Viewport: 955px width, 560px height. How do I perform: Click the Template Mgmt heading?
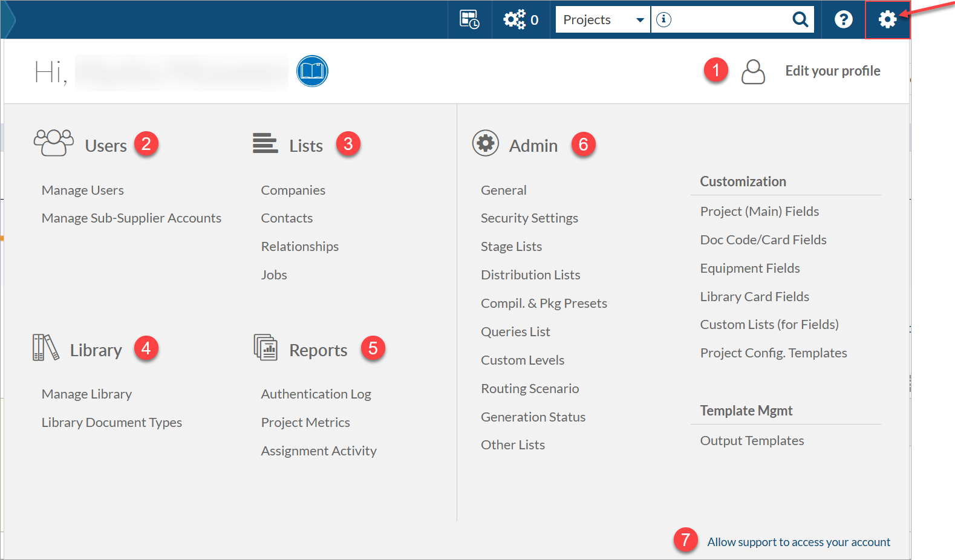point(746,411)
